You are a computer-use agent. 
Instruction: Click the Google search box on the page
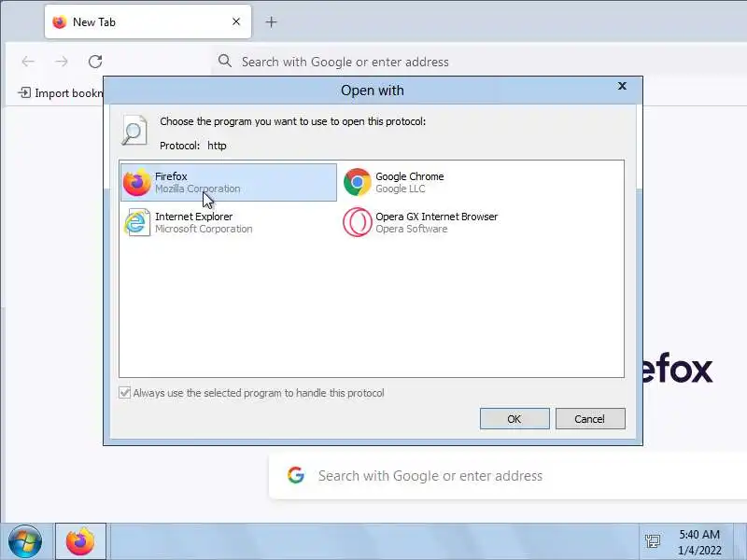tap(508, 476)
